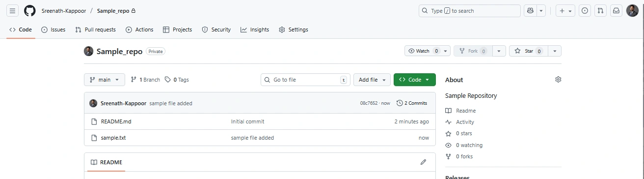This screenshot has height=179, width=644.
Task: Click the 'now' timestamp in sample.txt row
Action: pyautogui.click(x=424, y=138)
